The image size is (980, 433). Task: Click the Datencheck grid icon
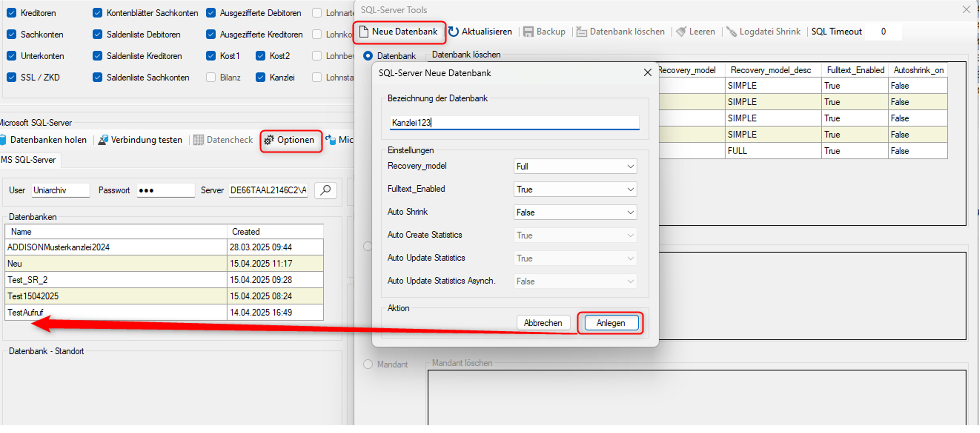tap(198, 140)
